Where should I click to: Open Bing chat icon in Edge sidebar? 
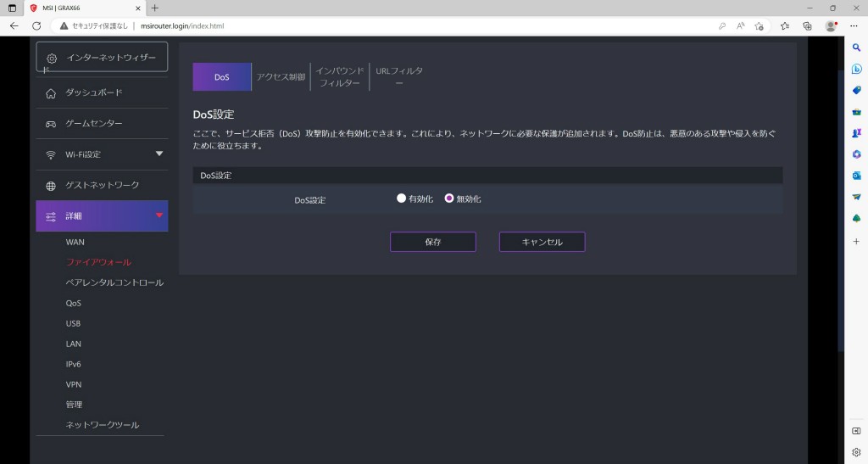[856, 70]
